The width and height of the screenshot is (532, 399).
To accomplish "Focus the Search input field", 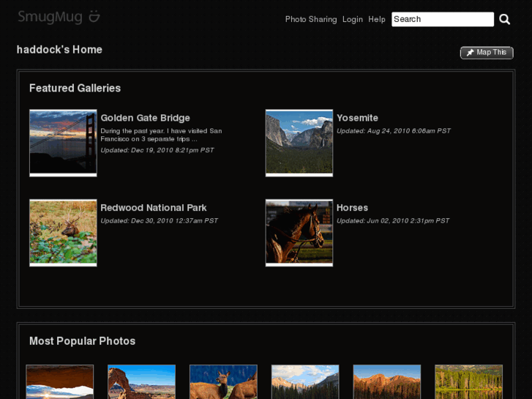I will (x=443, y=20).
